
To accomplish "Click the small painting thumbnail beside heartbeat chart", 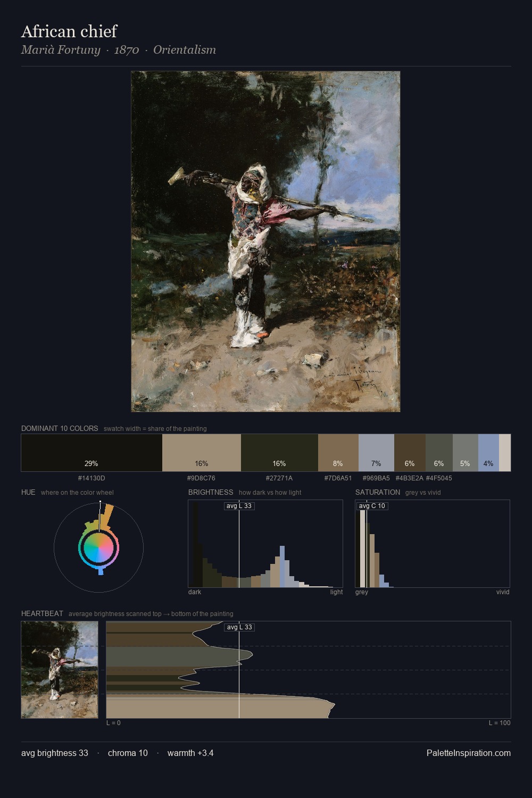I will point(60,670).
